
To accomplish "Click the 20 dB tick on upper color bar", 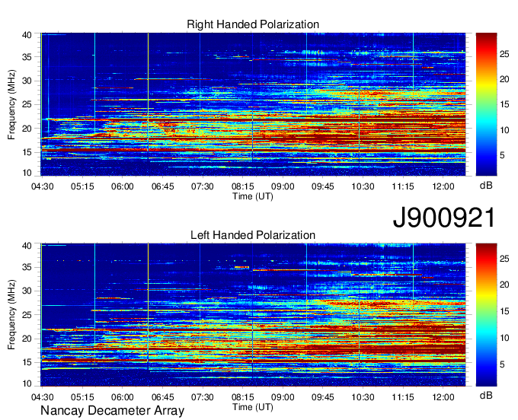I will (504, 79).
